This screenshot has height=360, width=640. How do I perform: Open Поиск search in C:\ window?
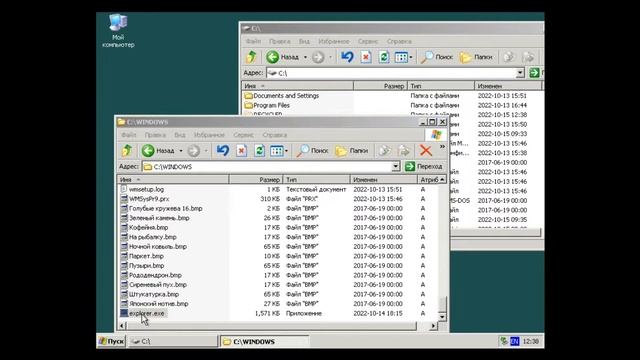[437, 57]
